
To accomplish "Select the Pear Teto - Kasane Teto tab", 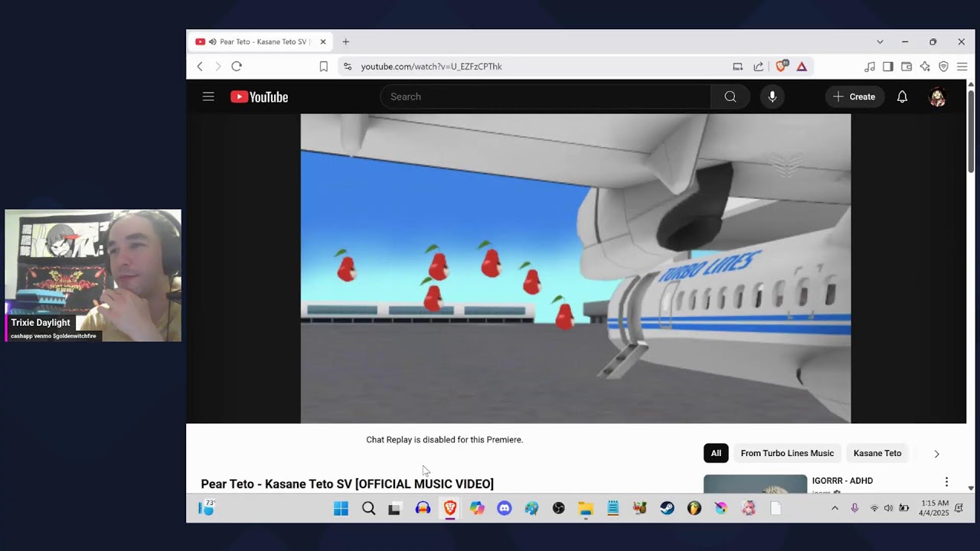I will pyautogui.click(x=260, y=42).
